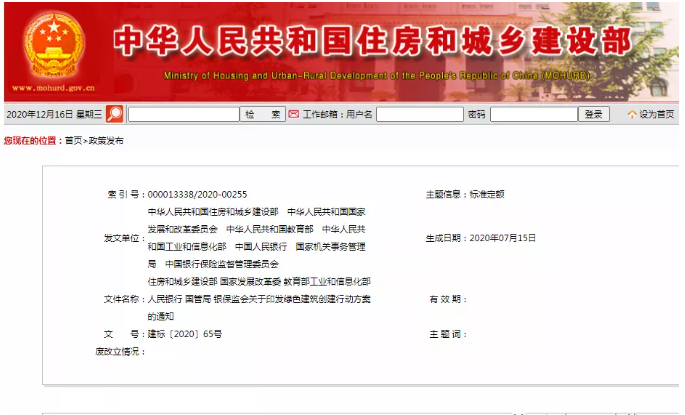The image size is (685, 415).
Task: Click the 设为首页 link
Action: [657, 114]
